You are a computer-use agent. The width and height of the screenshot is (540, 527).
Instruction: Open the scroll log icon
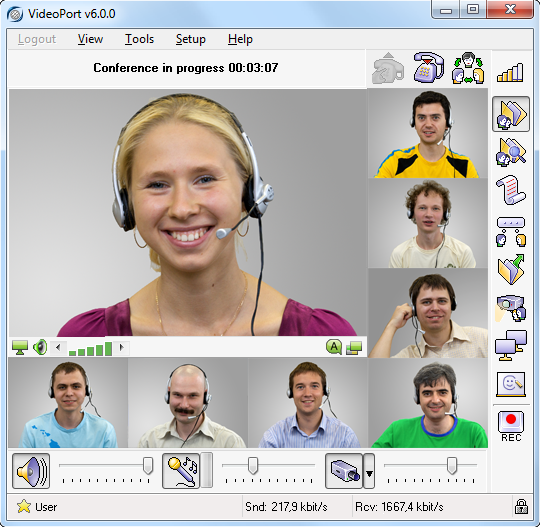click(511, 190)
